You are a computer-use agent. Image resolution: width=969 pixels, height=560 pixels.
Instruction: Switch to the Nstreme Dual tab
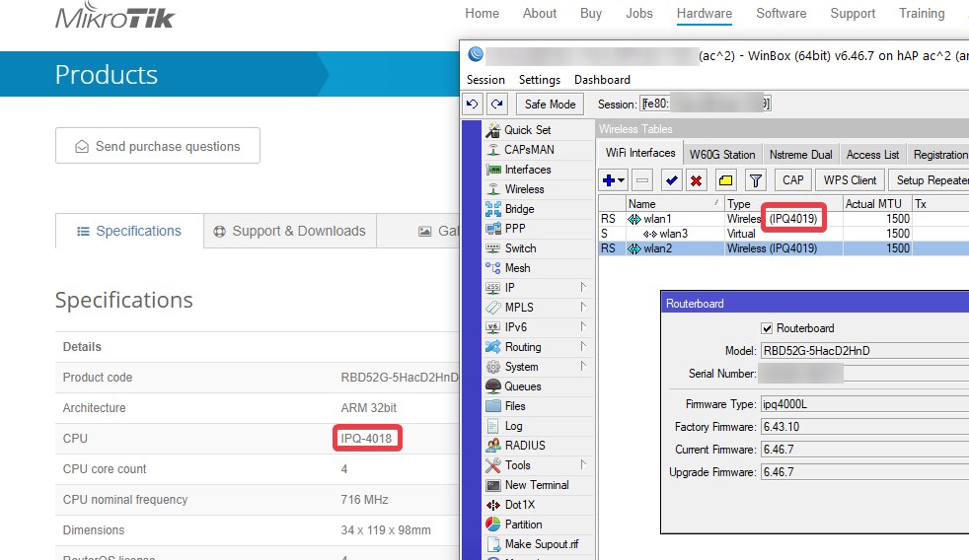coord(800,155)
